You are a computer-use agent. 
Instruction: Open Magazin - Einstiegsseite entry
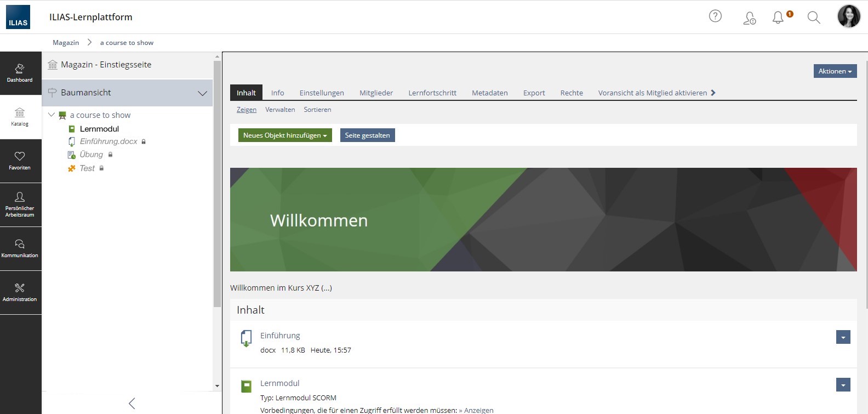pos(127,65)
